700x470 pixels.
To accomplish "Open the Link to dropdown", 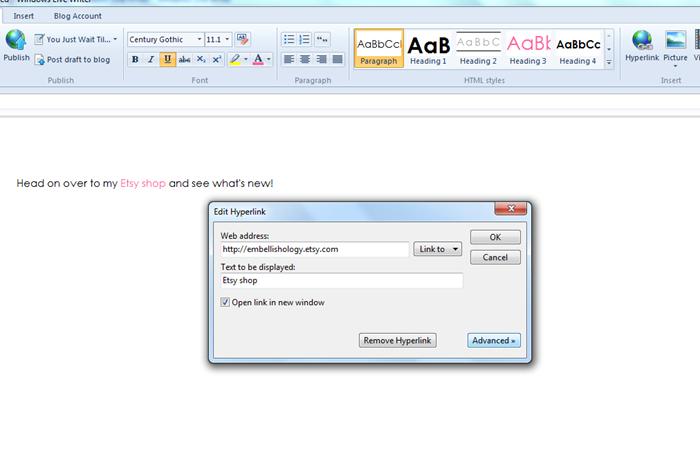I will pyautogui.click(x=438, y=249).
